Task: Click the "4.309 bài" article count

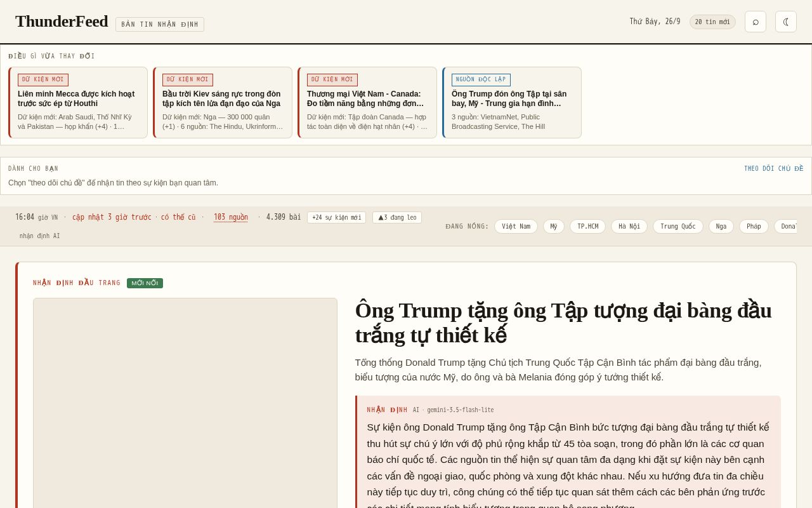Action: pos(284,217)
